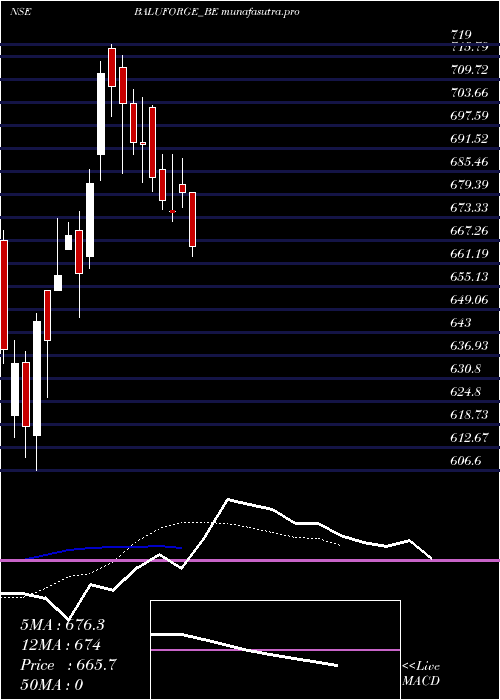This screenshot has width=500, height=700.
Task: Click the 12MA : 674 readout
Action: tap(60, 645)
